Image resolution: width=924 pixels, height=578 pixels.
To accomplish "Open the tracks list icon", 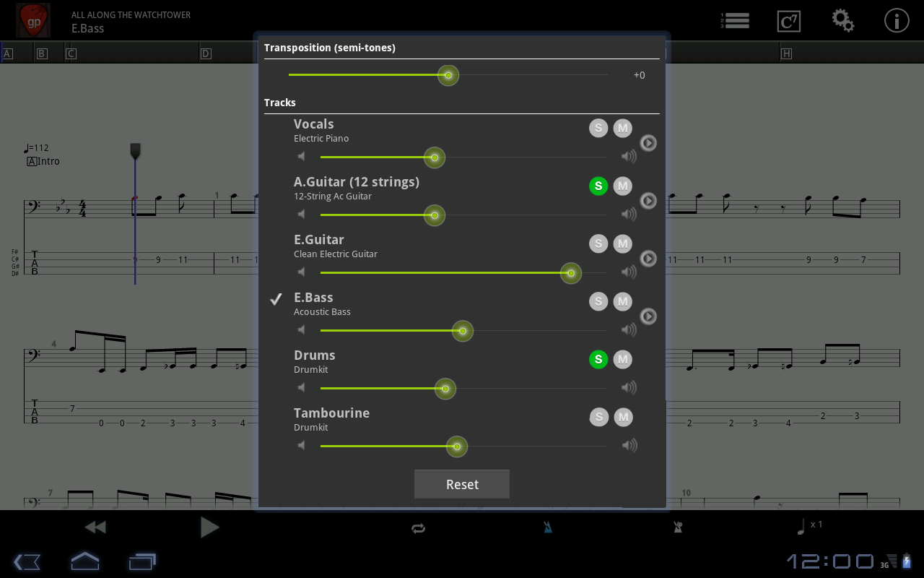I will tap(735, 20).
